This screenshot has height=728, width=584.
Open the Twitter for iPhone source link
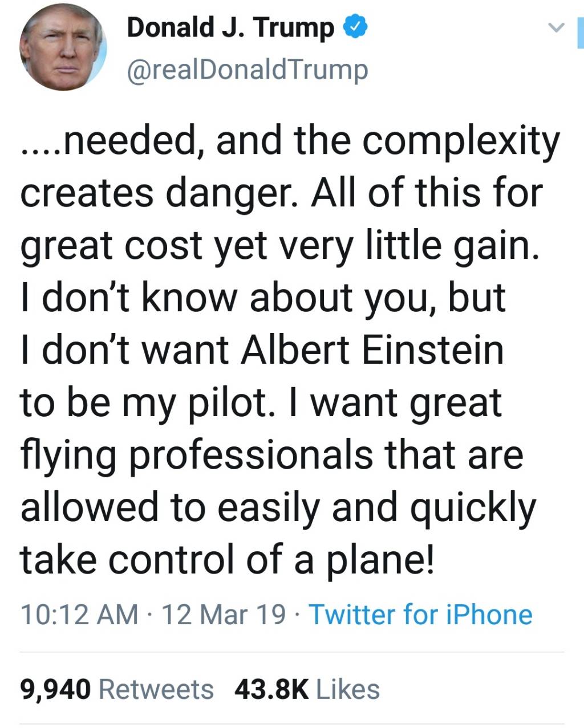coord(420,615)
